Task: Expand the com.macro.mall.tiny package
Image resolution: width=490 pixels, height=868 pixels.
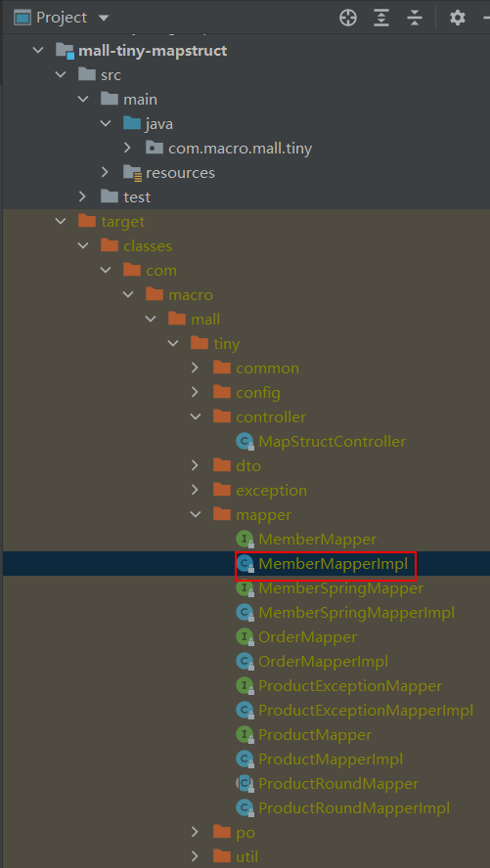Action: [127, 148]
